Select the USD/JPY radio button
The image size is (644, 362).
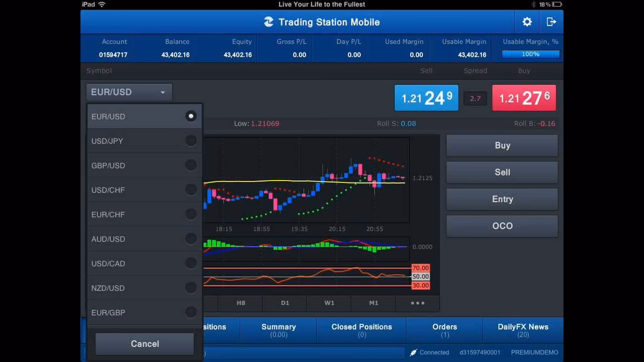tap(191, 141)
